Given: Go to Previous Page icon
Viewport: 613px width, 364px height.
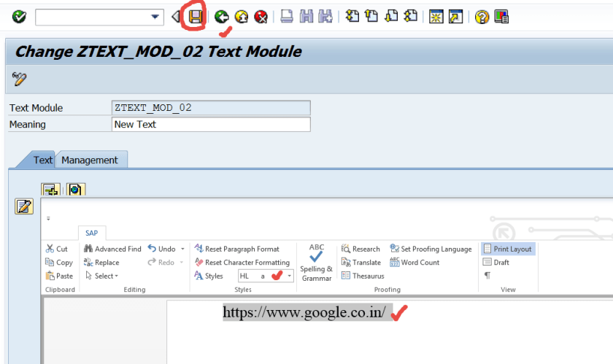Looking at the screenshot, I should click(371, 17).
